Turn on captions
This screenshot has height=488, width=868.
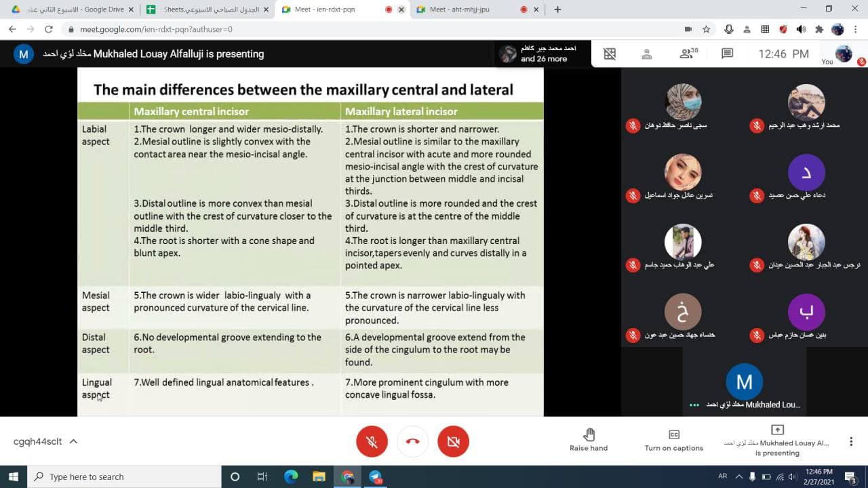pos(673,439)
